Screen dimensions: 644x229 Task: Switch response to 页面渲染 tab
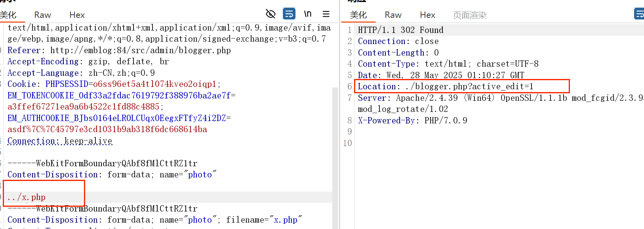point(469,15)
